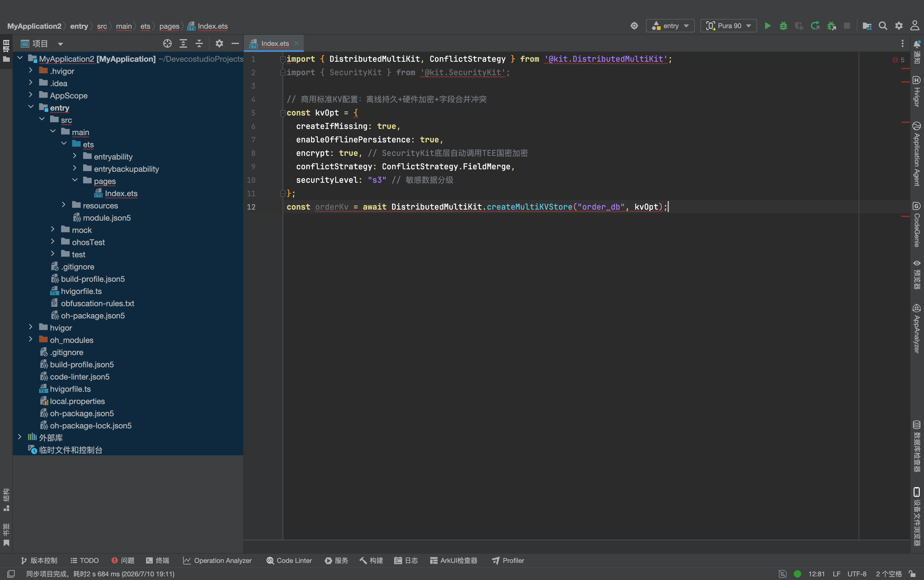Open project panel settings gear
924x580 pixels.
coord(219,43)
